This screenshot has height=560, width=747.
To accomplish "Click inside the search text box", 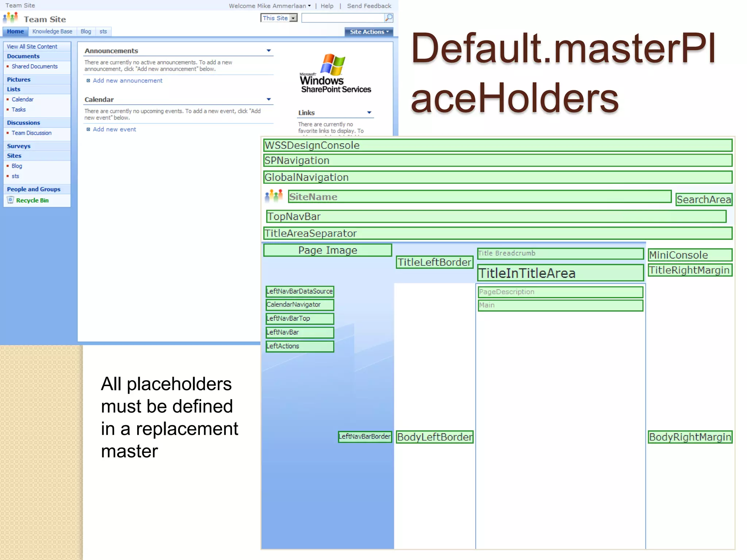I will coord(342,18).
